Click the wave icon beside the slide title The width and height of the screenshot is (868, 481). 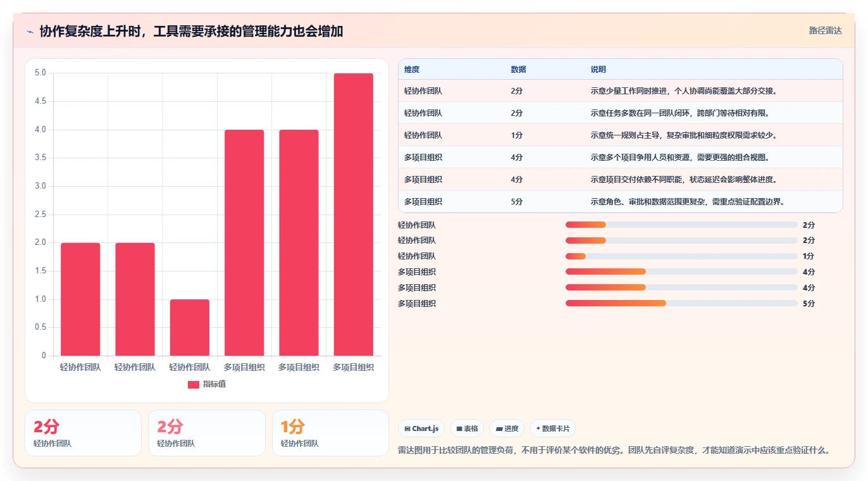click(30, 32)
